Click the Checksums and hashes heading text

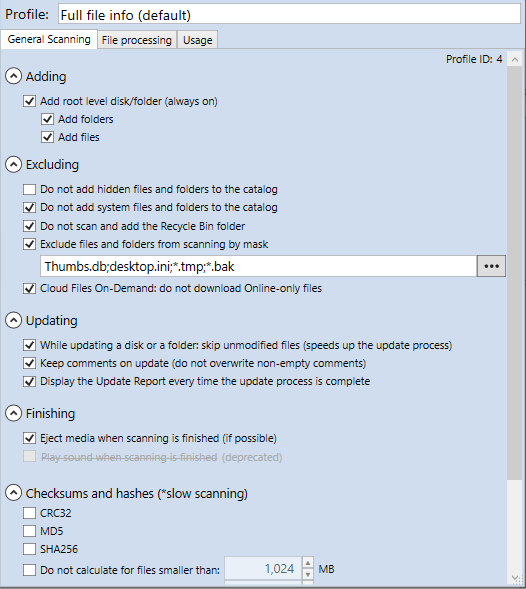(137, 493)
